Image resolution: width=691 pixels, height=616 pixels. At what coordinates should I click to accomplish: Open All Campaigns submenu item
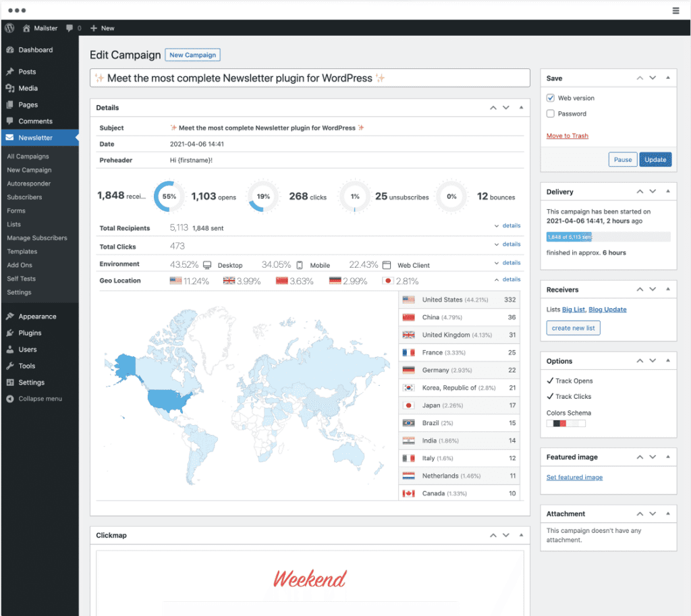(28, 157)
